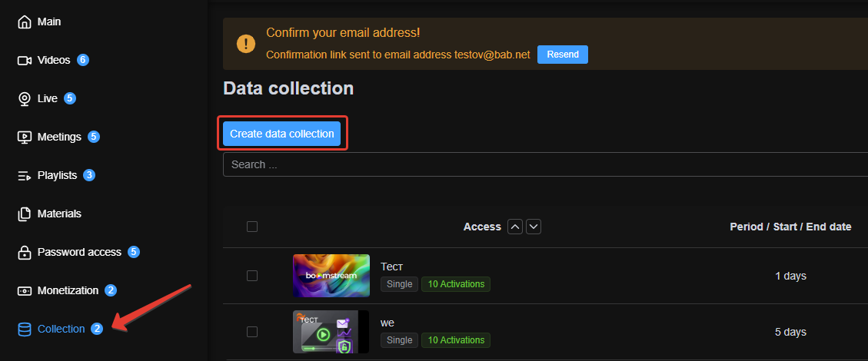This screenshot has width=868, height=361.
Task: Click the Тест collection name
Action: click(x=392, y=267)
